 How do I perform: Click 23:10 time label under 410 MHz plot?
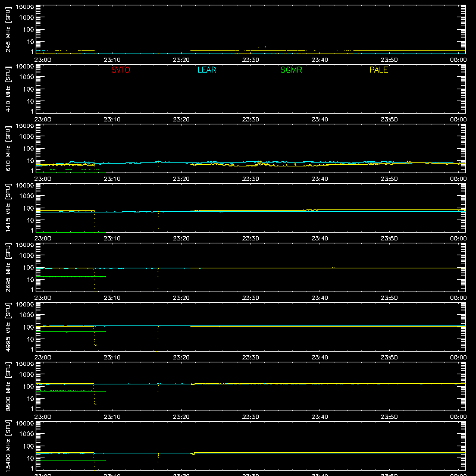pos(112,120)
